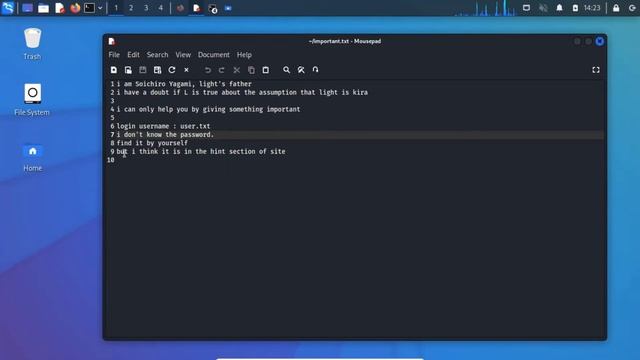Click the Cut scissors toolbar icon
Image resolution: width=640 pixels, height=360 pixels.
pyautogui.click(x=236, y=70)
